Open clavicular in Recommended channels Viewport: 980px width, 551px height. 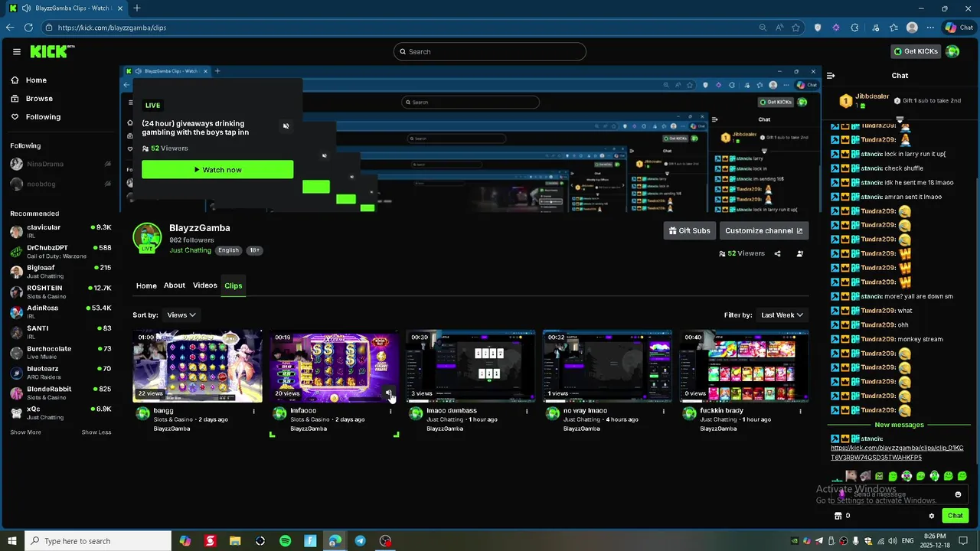point(60,231)
